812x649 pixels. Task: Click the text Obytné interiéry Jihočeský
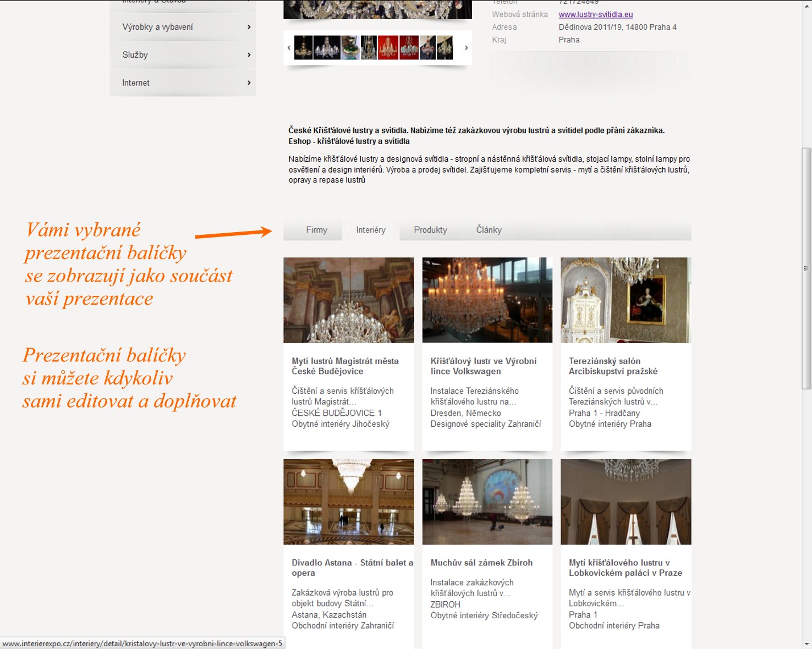click(341, 424)
